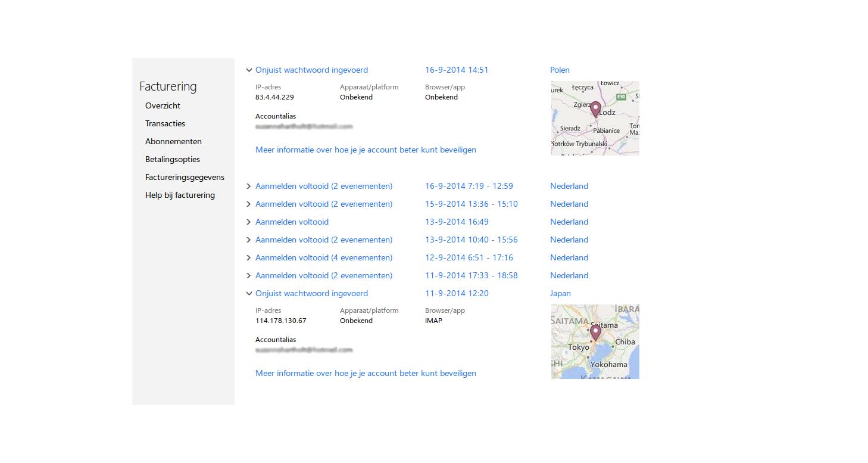Image resolution: width=868 pixels, height=463 pixels.
Task: Open the security info link under Japan entry
Action: 366,373
